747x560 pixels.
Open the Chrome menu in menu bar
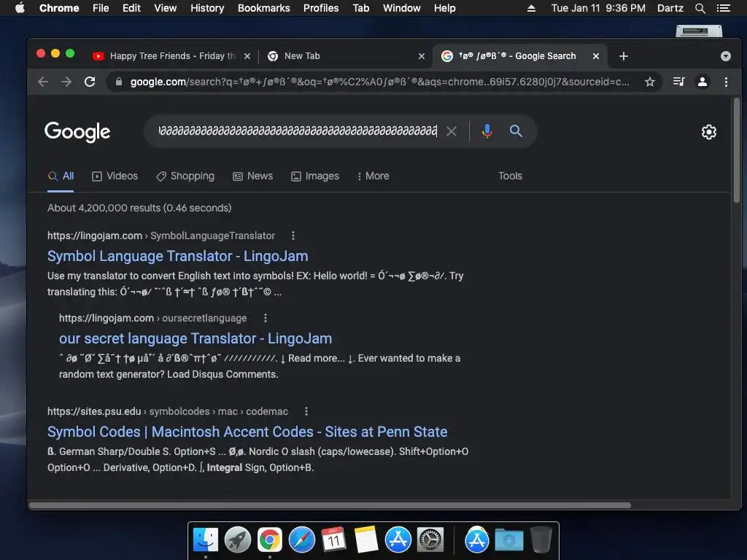(59, 8)
